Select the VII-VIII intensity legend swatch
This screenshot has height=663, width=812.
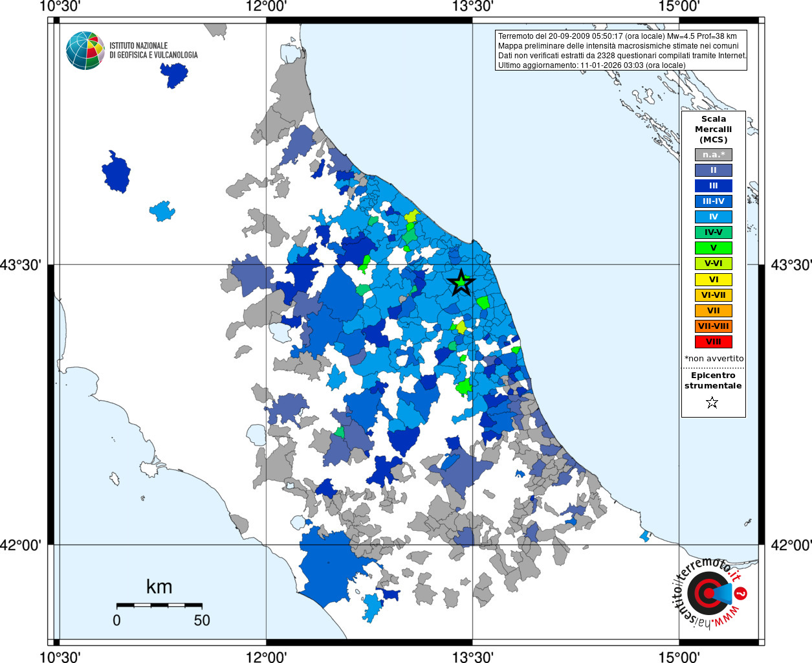point(714,326)
